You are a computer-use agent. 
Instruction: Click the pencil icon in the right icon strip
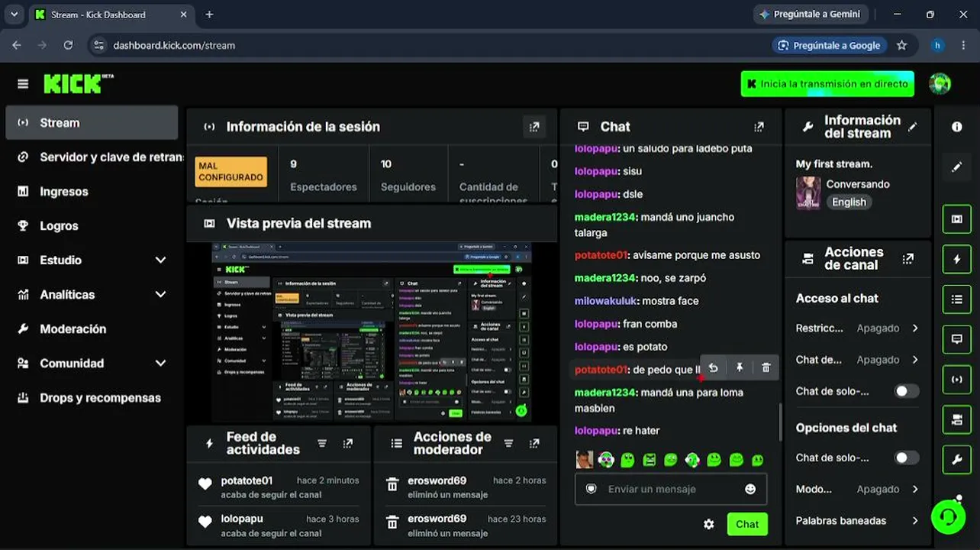click(x=957, y=167)
